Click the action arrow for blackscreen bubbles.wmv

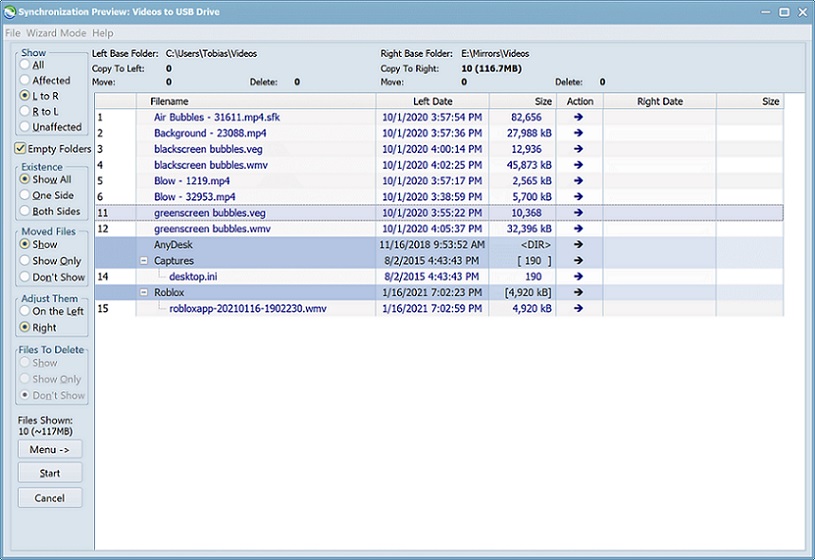coord(578,165)
